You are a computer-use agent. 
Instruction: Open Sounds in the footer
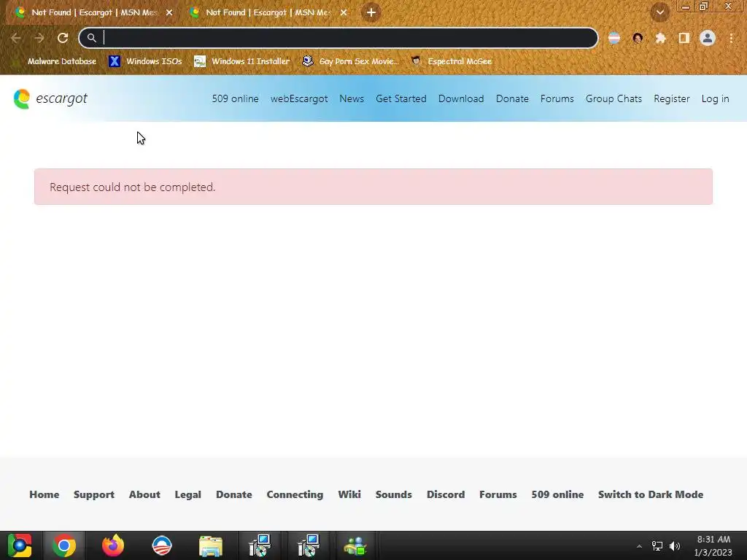pos(393,495)
